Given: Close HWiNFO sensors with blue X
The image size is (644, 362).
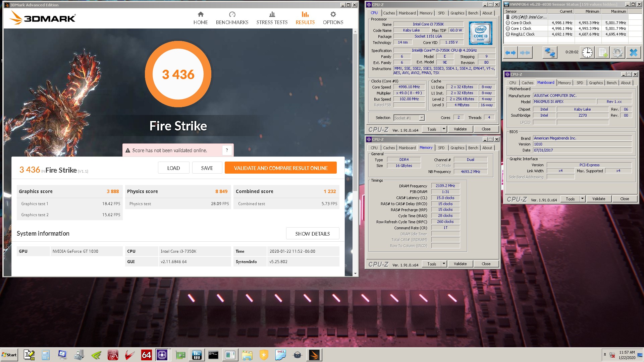Looking at the screenshot, I should click(633, 53).
